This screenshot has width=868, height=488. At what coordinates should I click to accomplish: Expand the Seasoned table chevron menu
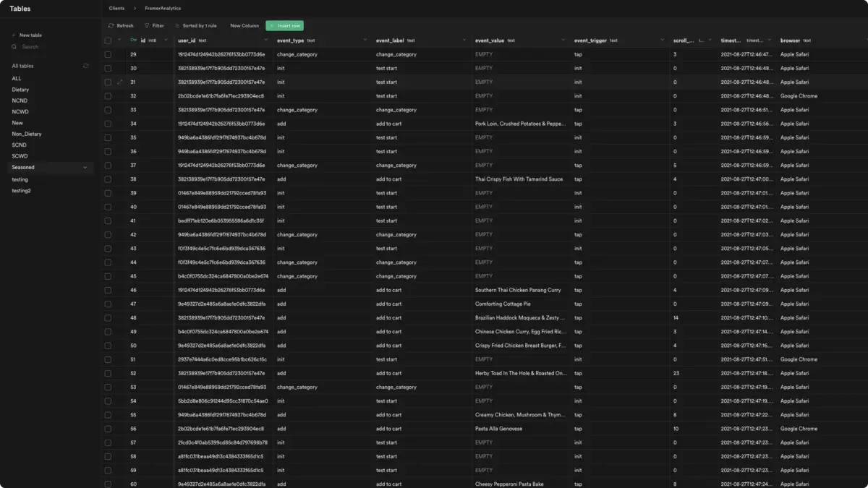click(x=85, y=167)
